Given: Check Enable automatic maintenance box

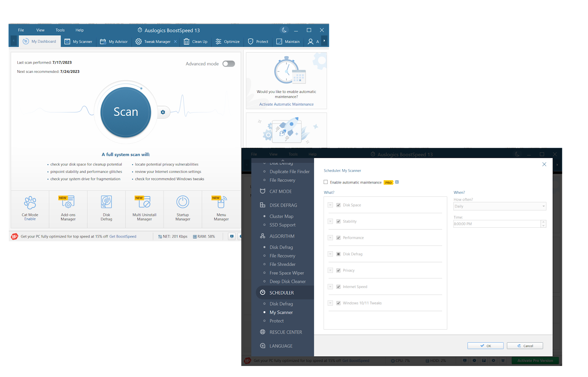Looking at the screenshot, I should tap(326, 182).
